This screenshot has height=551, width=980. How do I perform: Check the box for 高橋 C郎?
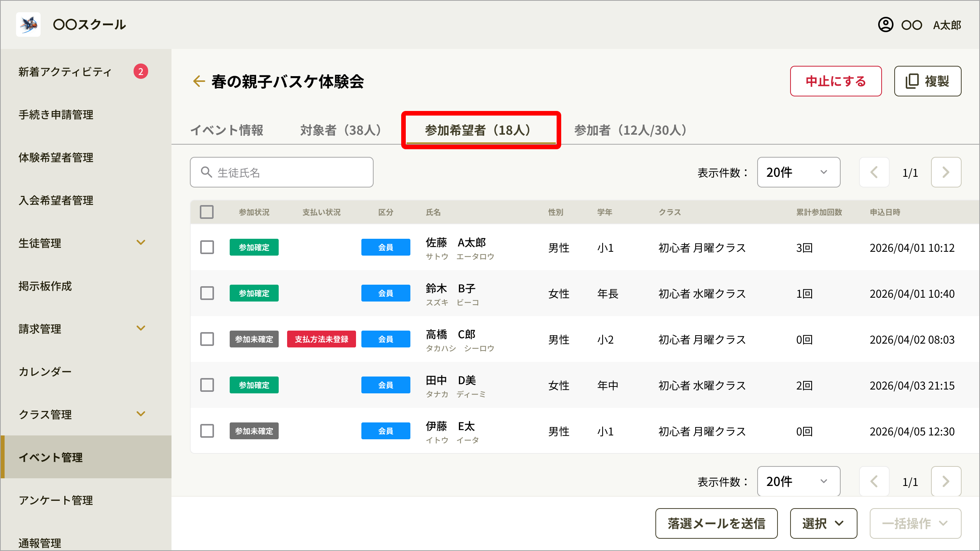pyautogui.click(x=207, y=339)
